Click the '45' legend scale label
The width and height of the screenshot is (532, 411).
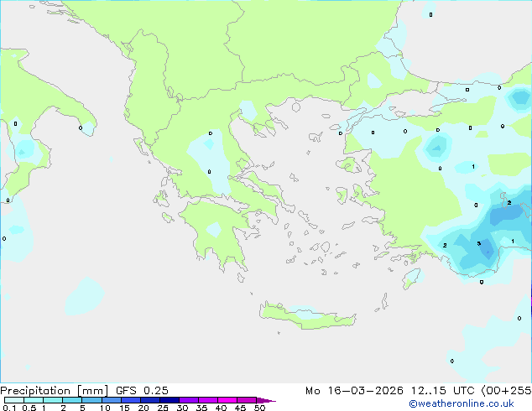(240, 408)
